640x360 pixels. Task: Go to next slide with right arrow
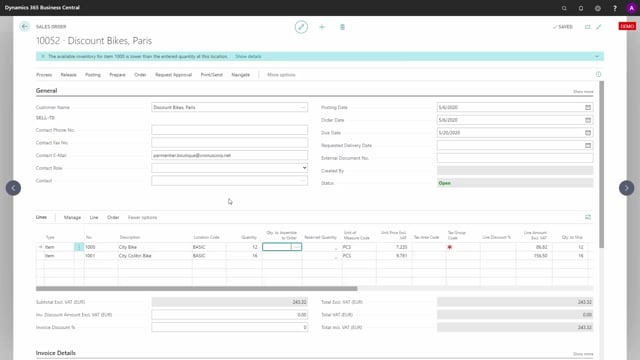click(x=627, y=188)
